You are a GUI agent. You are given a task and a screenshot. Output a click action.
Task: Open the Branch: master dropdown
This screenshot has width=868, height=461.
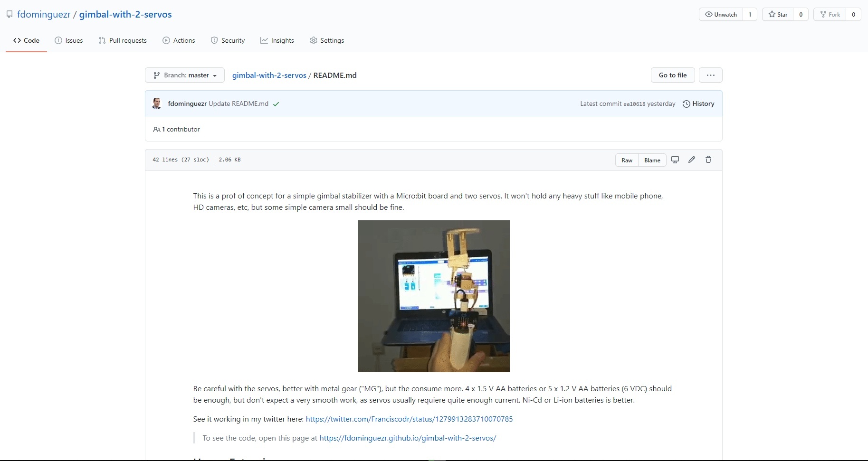[x=184, y=75]
